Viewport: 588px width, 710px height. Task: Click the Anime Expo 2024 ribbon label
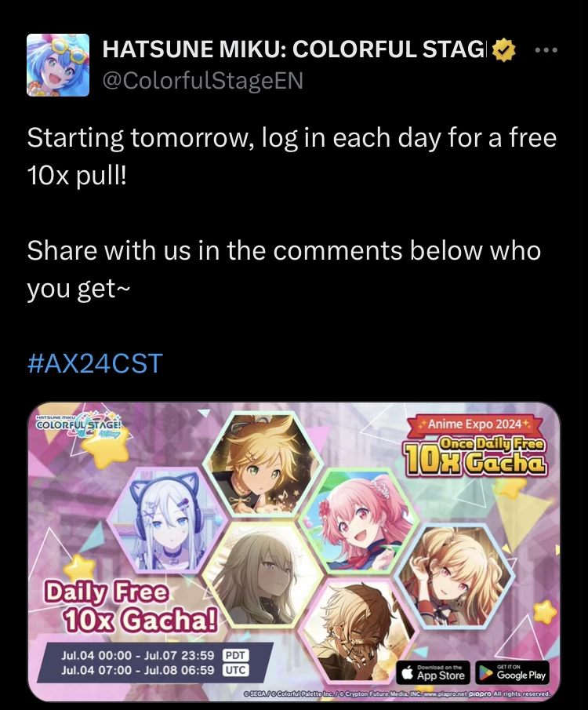click(x=475, y=424)
